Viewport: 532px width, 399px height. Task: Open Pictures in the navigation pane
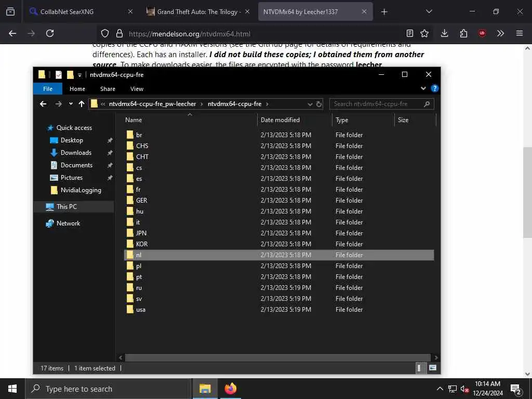[x=72, y=178]
